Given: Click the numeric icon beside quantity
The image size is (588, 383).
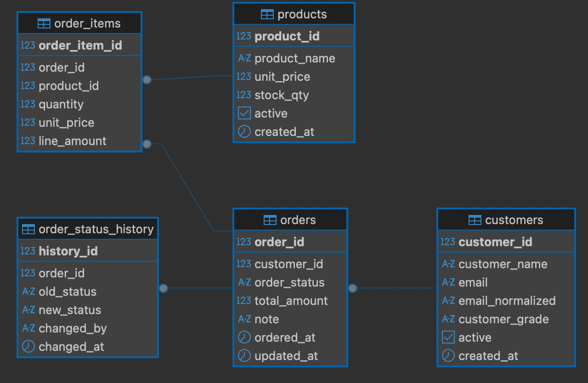Looking at the screenshot, I should (x=28, y=104).
